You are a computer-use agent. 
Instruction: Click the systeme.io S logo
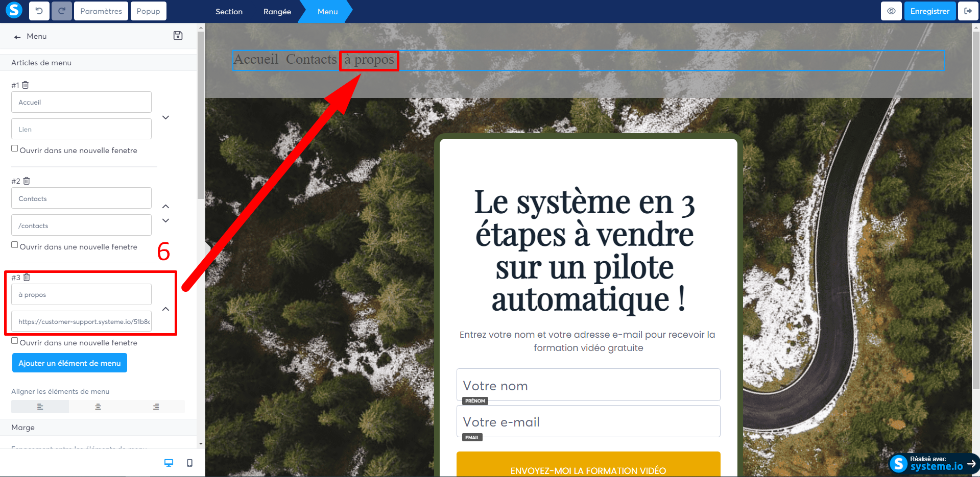(x=14, y=10)
